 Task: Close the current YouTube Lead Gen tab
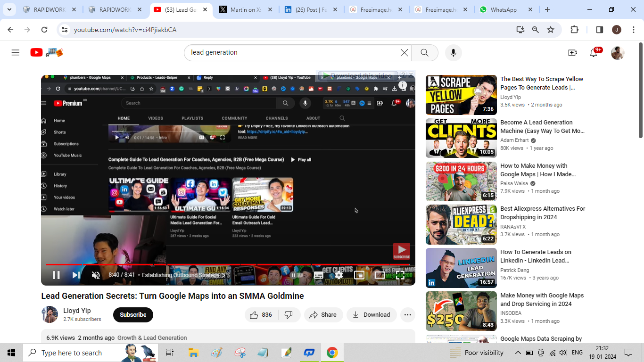pyautogui.click(x=205, y=9)
